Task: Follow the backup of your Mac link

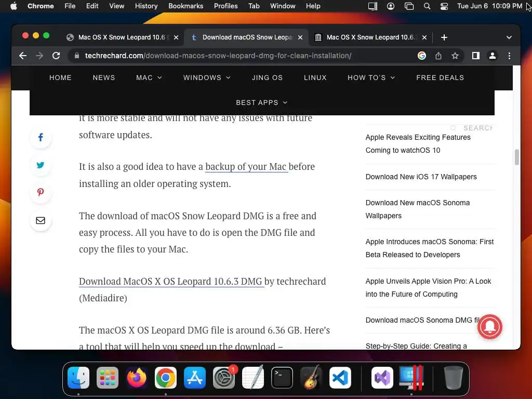Action: [x=247, y=167]
